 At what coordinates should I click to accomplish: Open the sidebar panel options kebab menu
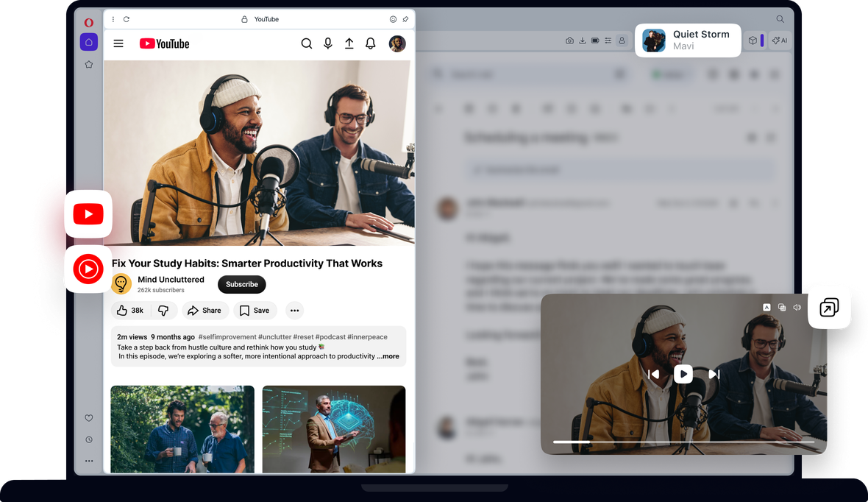click(113, 19)
